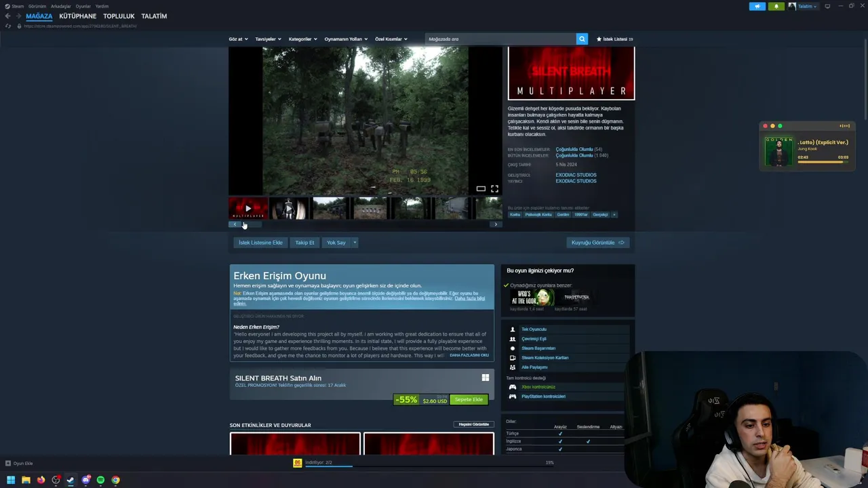Toggle theater mode on media player
The width and height of the screenshot is (868, 488).
(x=481, y=188)
